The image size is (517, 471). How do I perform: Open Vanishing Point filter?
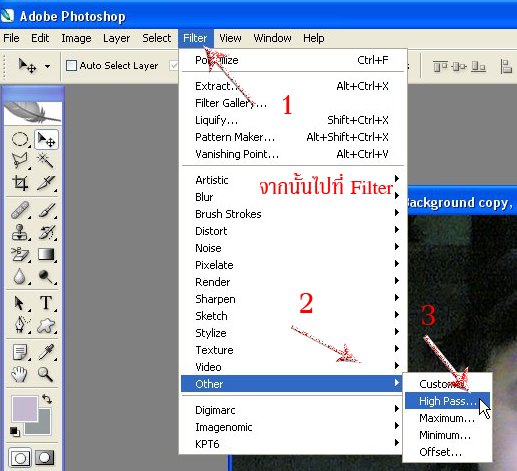pyautogui.click(x=292, y=154)
